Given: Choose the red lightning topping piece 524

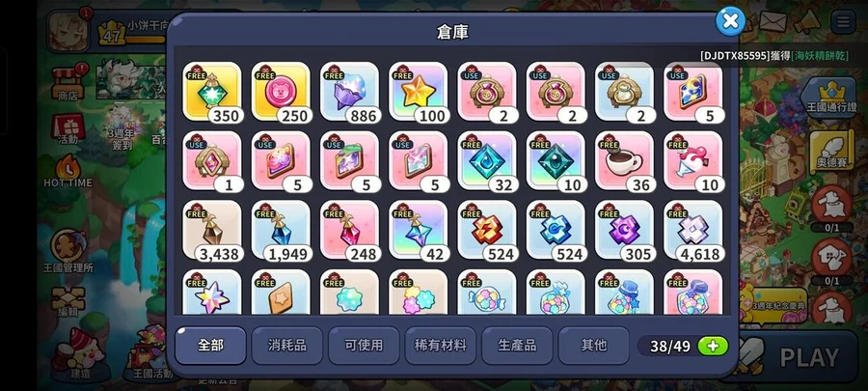Looking at the screenshot, I should pyautogui.click(x=487, y=230).
